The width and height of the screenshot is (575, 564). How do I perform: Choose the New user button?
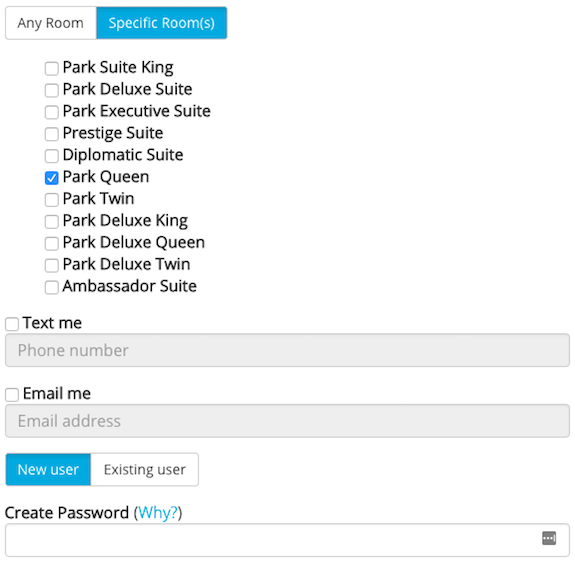48,469
